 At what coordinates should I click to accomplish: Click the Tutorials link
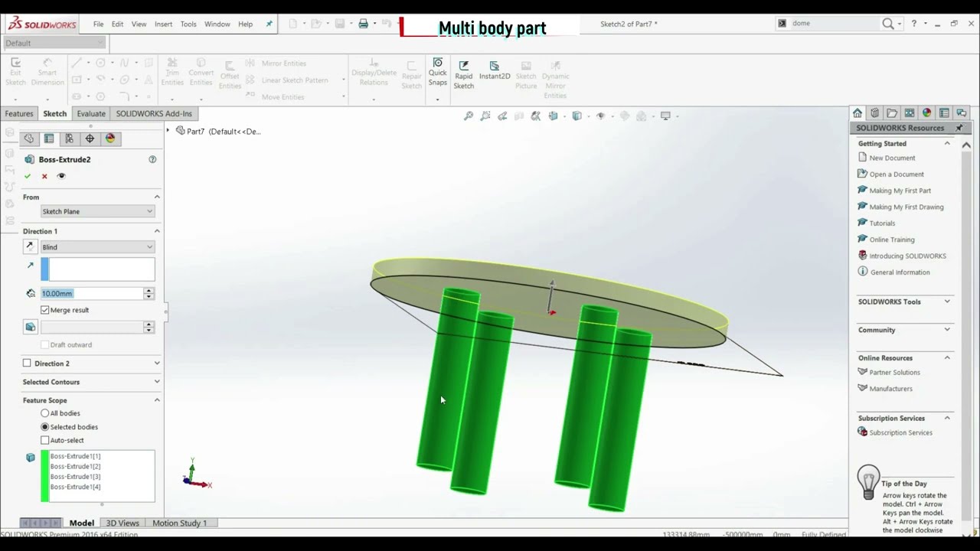(882, 223)
